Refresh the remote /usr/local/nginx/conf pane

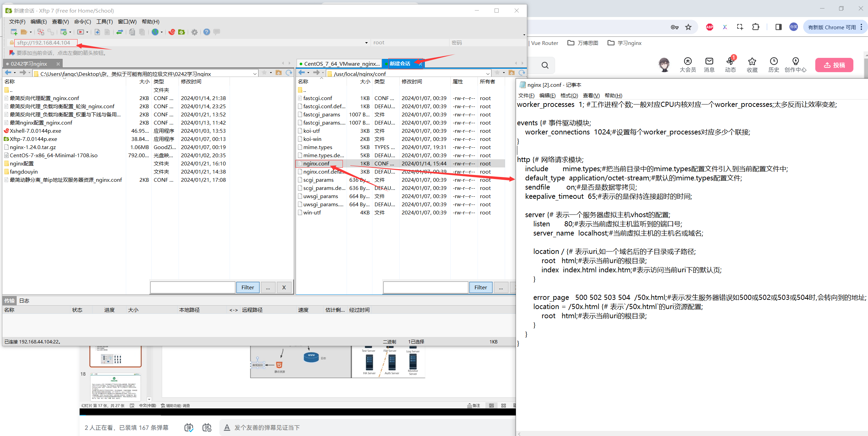522,72
